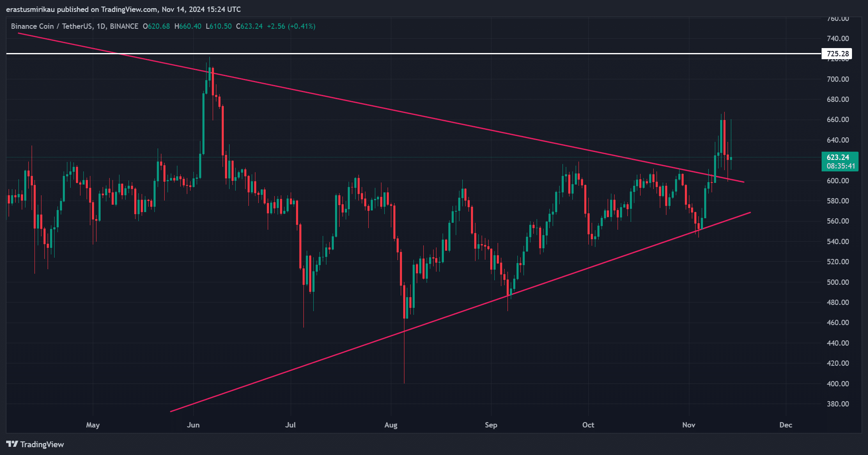
Task: Click the Binance Coin / TetherUS symbol title
Action: tap(51, 26)
